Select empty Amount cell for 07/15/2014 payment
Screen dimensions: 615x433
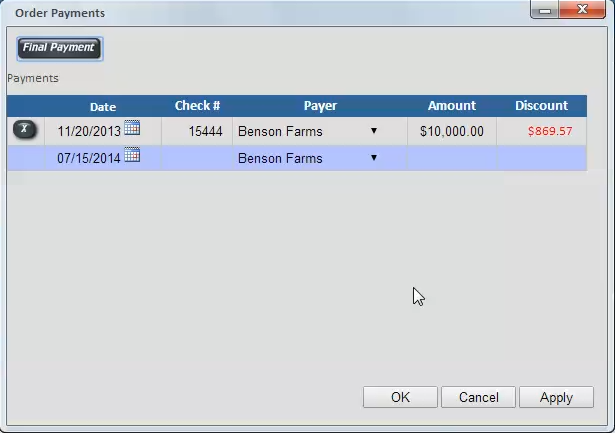451,158
